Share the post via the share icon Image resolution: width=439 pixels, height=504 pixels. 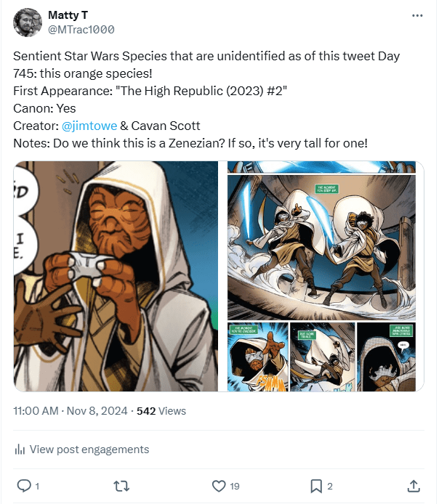413,485
